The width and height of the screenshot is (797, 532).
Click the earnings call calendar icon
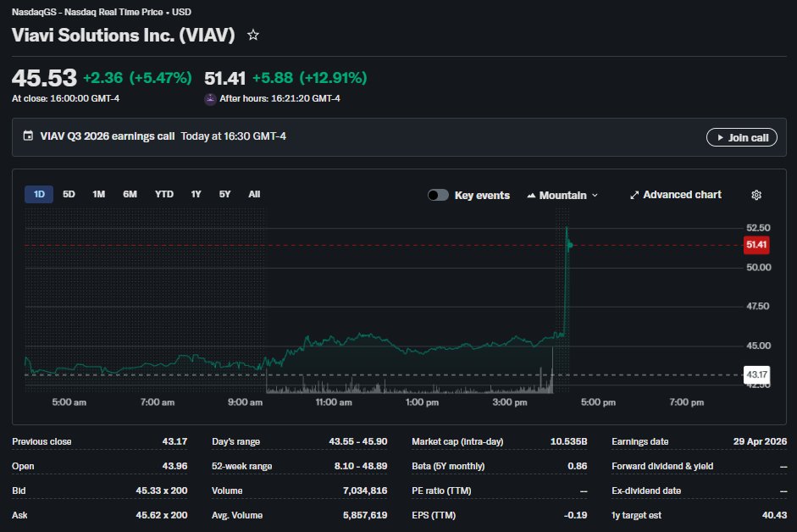coord(29,136)
